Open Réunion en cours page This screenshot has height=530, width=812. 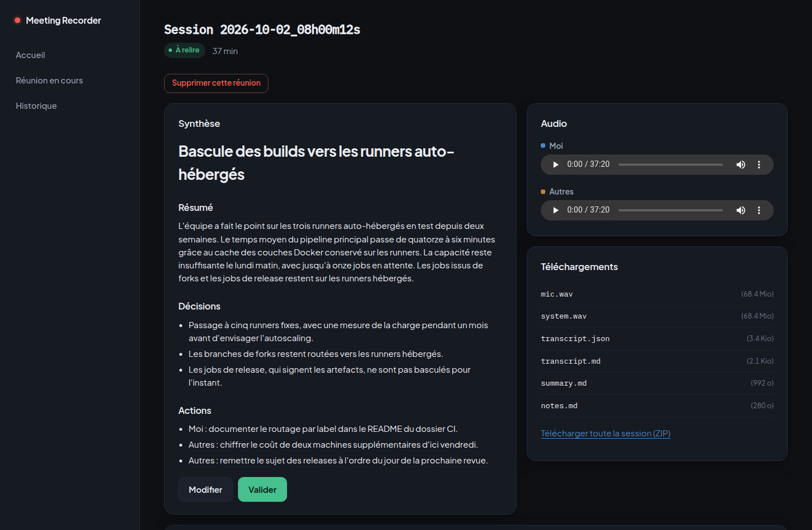49,81
